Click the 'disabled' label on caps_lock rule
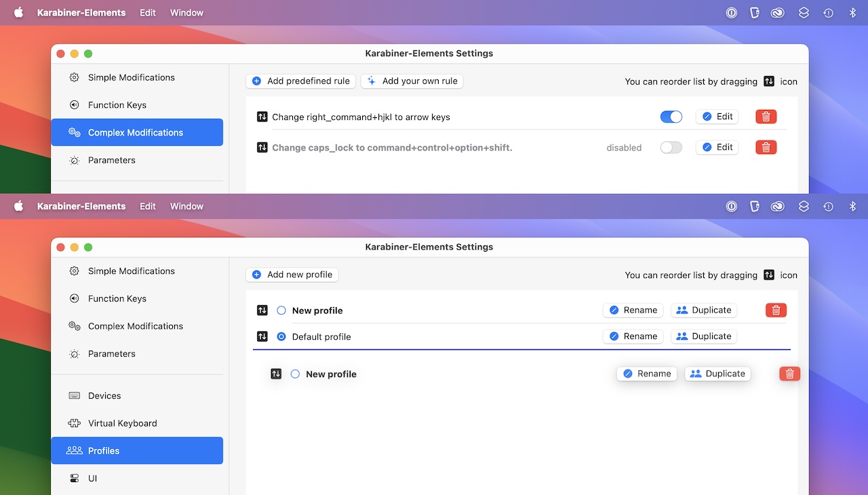This screenshot has height=495, width=868. (624, 148)
